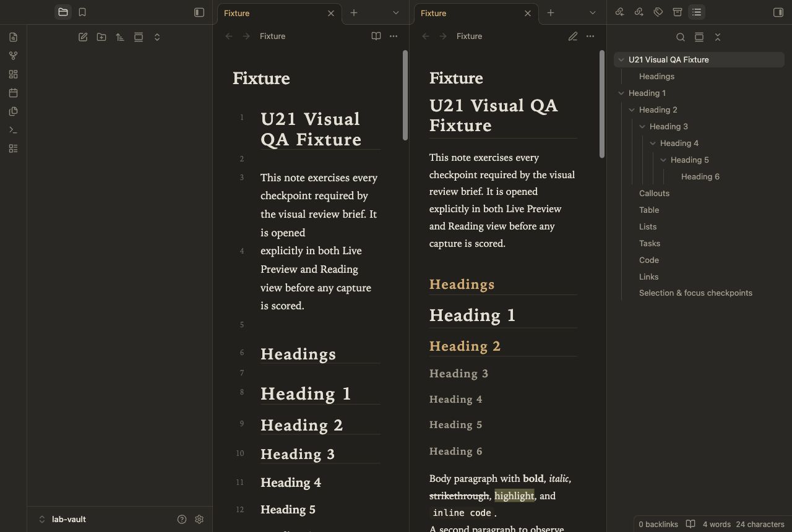
Task: Jump to Callouts in the outline
Action: coord(654,194)
